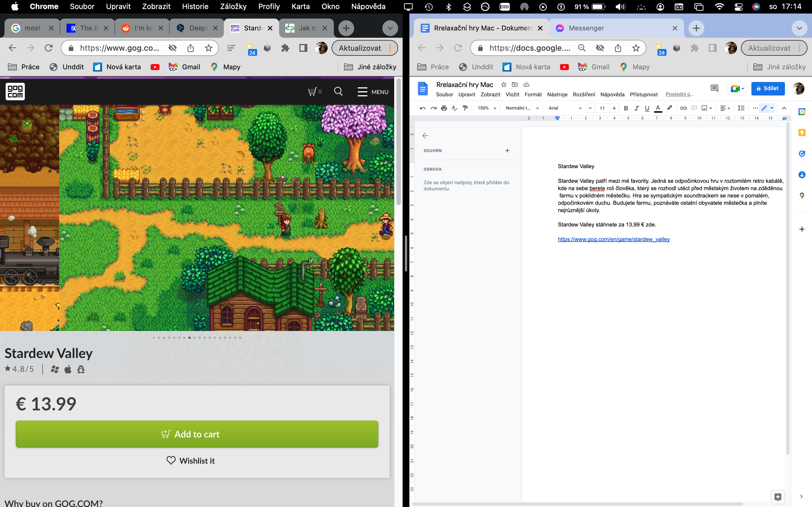
Task: Open the Formát menu in Docs
Action: (533, 95)
